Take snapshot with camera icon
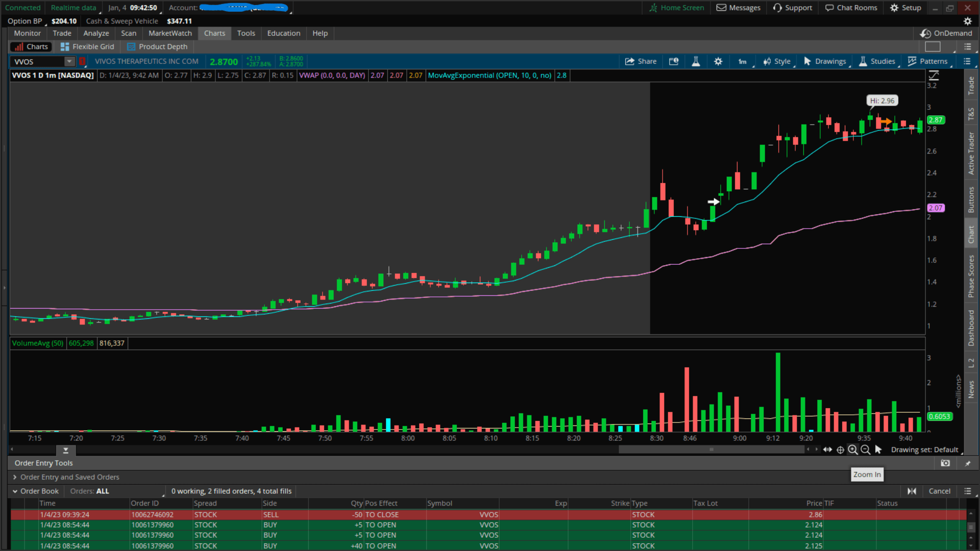The height and width of the screenshot is (551, 980). (x=945, y=463)
